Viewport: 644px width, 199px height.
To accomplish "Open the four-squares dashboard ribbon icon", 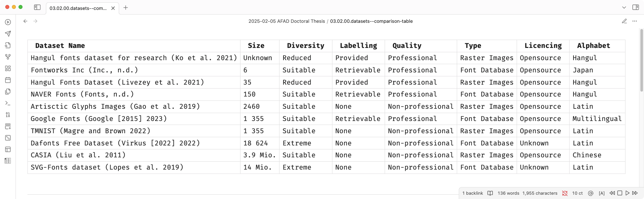I will point(8,68).
